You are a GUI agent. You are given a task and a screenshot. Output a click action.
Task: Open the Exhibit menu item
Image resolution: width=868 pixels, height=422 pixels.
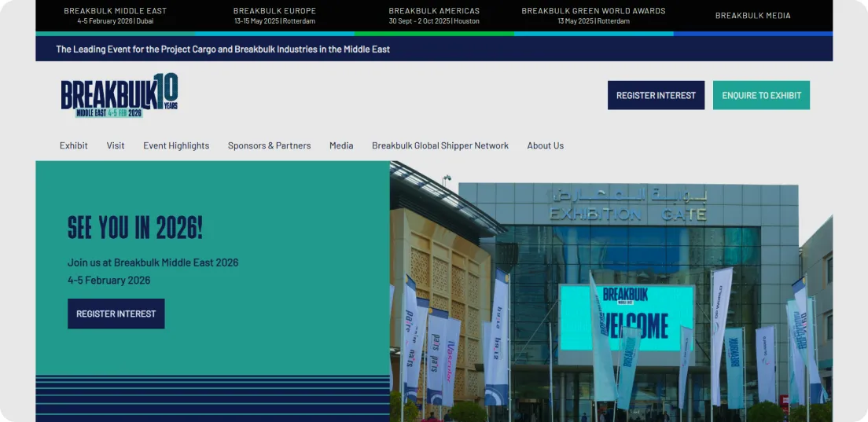(74, 145)
